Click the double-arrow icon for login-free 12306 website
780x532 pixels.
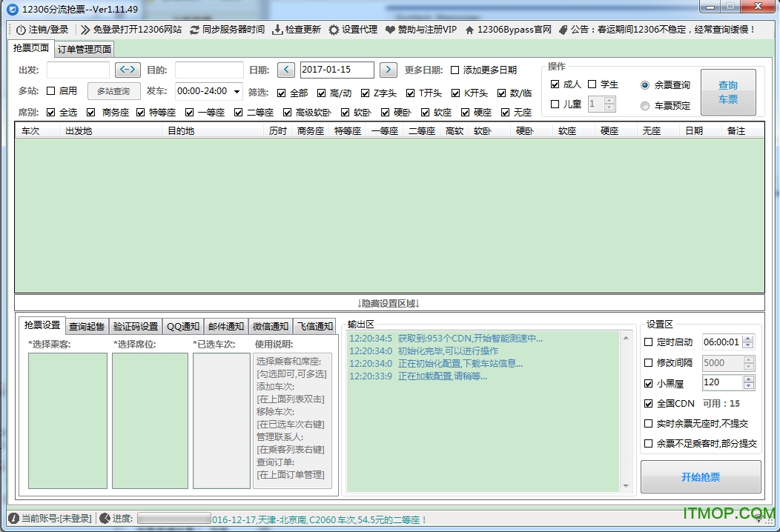(85, 30)
